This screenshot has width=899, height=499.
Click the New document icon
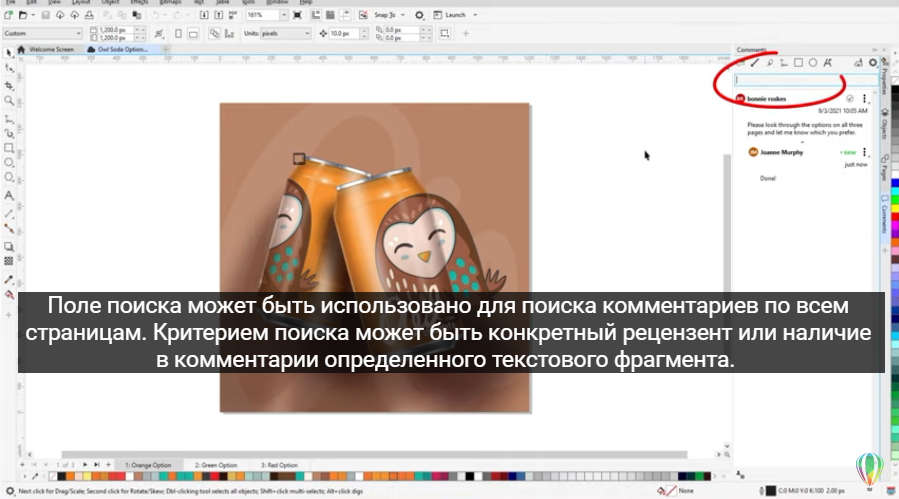tap(9, 15)
